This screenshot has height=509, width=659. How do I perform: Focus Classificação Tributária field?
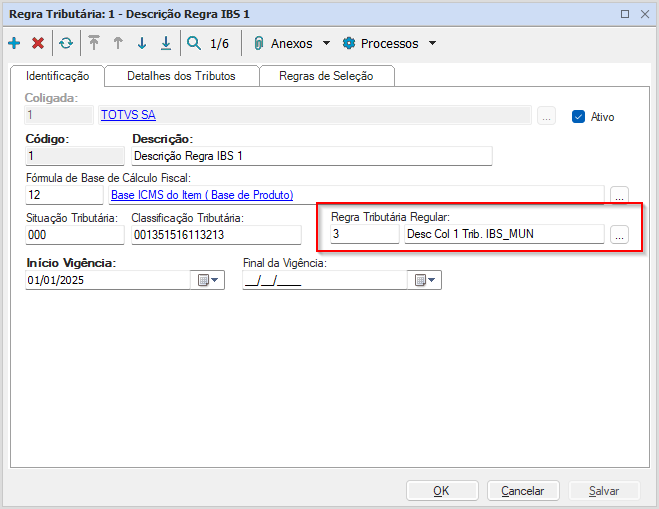(x=216, y=235)
